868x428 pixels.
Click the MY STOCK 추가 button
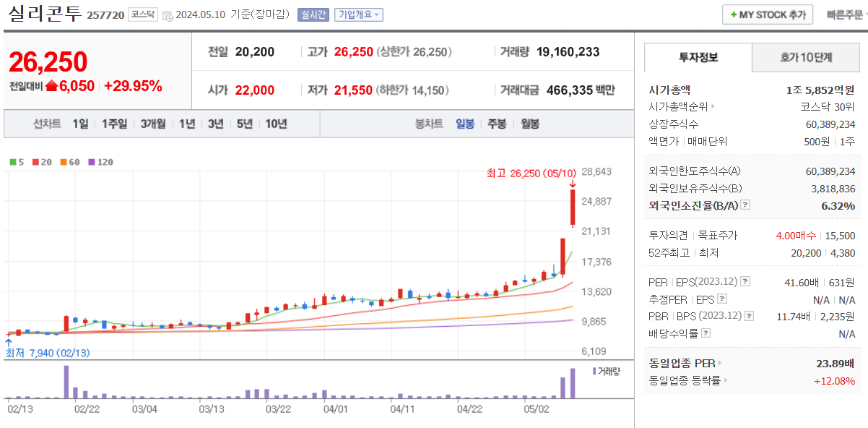click(x=768, y=14)
